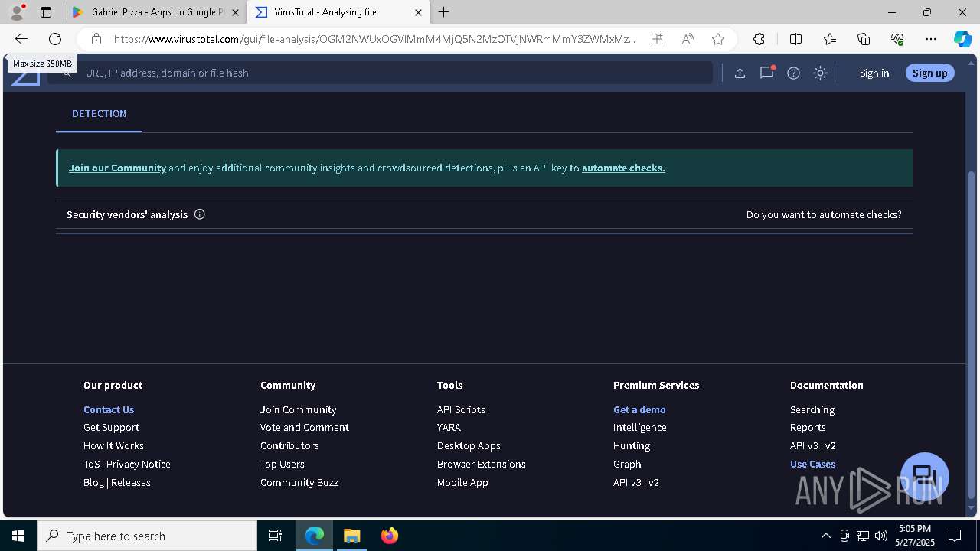980x551 pixels.
Task: Click the site info lock icon
Action: pos(96,39)
